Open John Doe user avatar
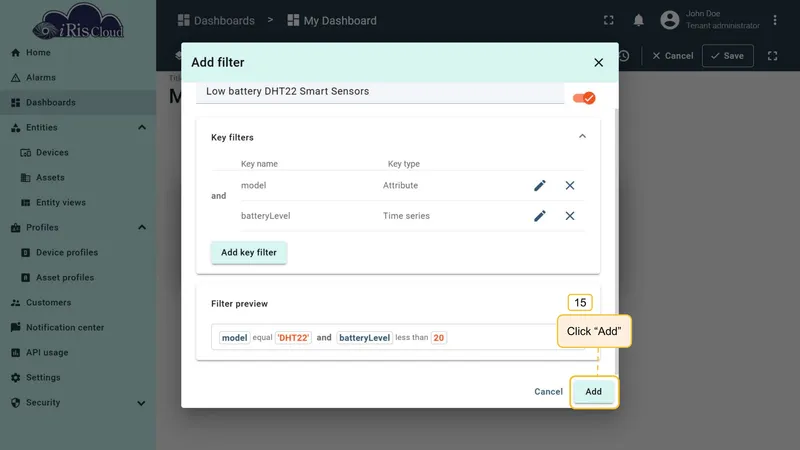 [669, 20]
